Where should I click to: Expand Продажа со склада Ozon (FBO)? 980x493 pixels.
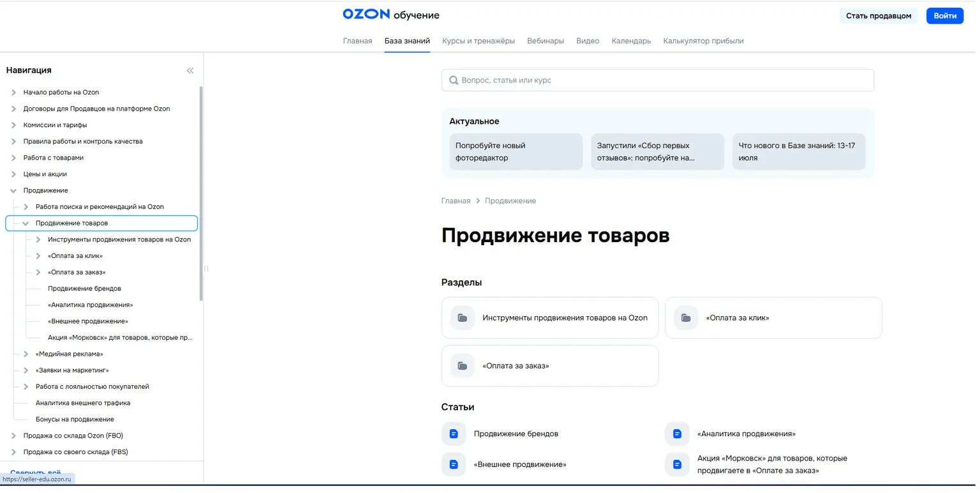pyautogui.click(x=13, y=436)
